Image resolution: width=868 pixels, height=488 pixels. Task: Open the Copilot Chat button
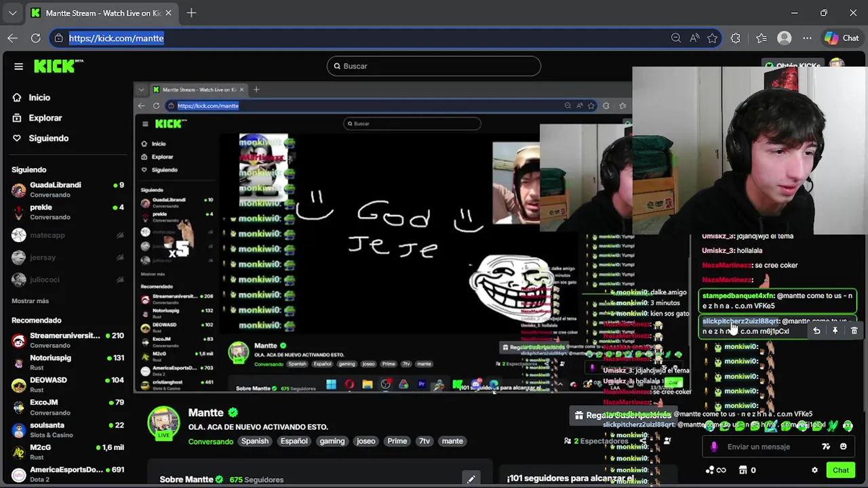pyautogui.click(x=842, y=38)
